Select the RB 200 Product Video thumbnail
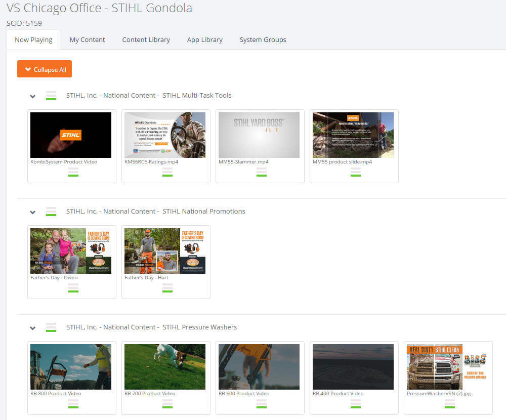 (165, 367)
